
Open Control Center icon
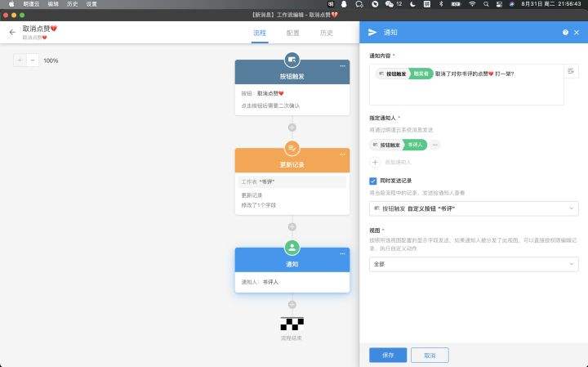click(499, 4)
